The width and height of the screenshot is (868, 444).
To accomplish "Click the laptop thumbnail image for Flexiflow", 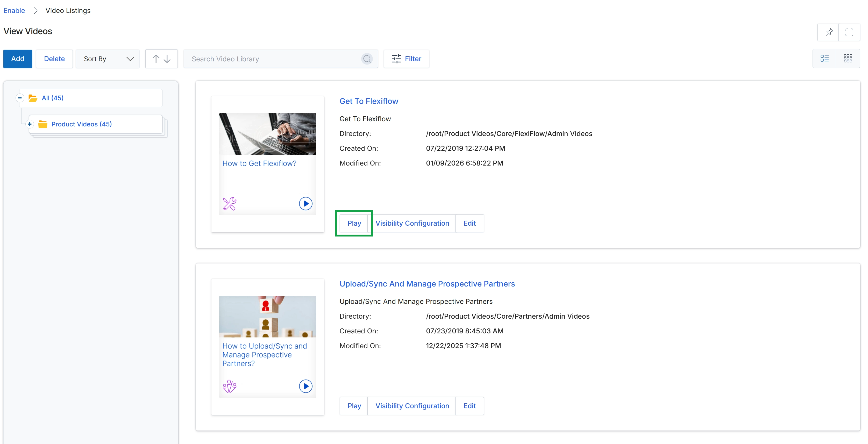I will point(268,134).
